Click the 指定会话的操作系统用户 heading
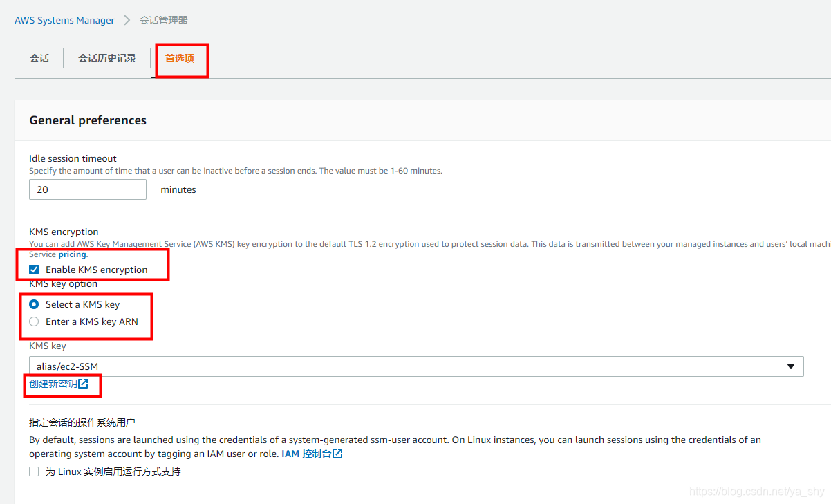 point(82,422)
